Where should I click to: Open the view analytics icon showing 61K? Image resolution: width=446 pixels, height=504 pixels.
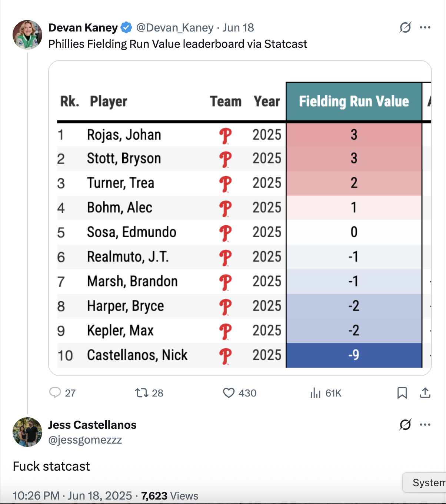click(x=316, y=393)
